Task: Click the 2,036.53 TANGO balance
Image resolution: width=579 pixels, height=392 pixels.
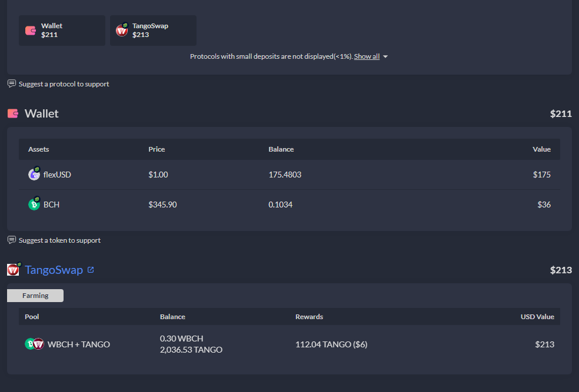Action: 191,350
